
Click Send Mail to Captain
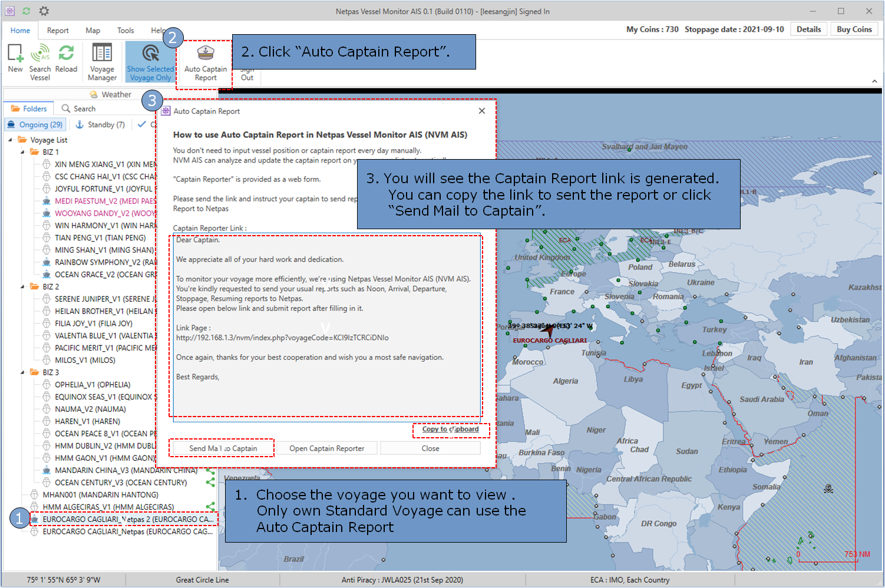[x=223, y=448]
